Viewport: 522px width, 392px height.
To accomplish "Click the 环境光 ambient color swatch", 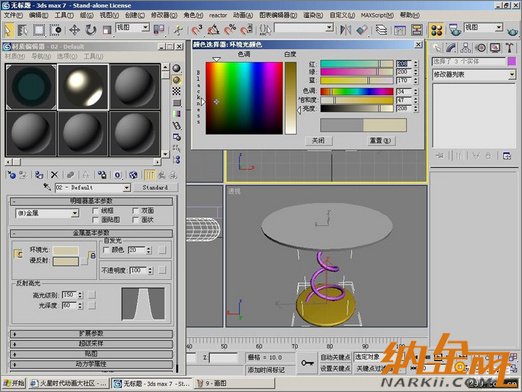I will point(66,250).
